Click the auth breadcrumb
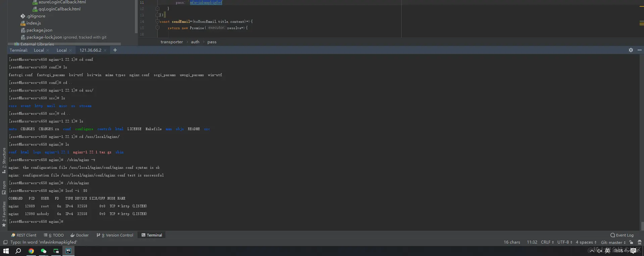Image resolution: width=644 pixels, height=256 pixels. [x=195, y=42]
